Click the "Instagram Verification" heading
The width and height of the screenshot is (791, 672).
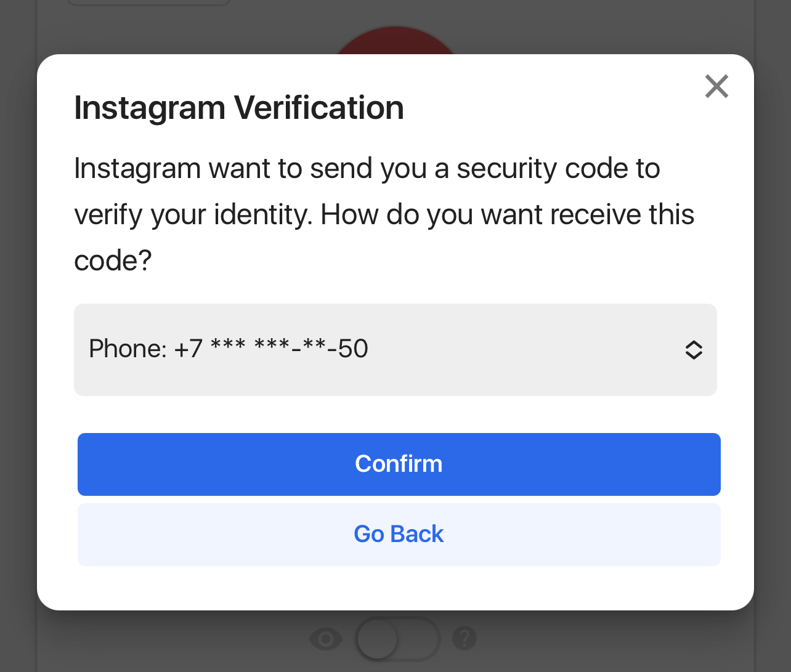(x=239, y=108)
